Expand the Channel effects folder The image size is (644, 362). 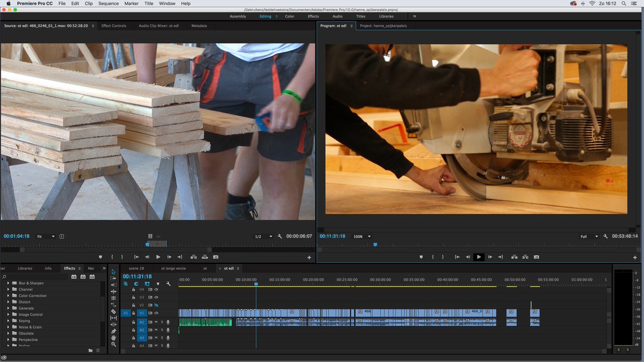tap(8, 290)
